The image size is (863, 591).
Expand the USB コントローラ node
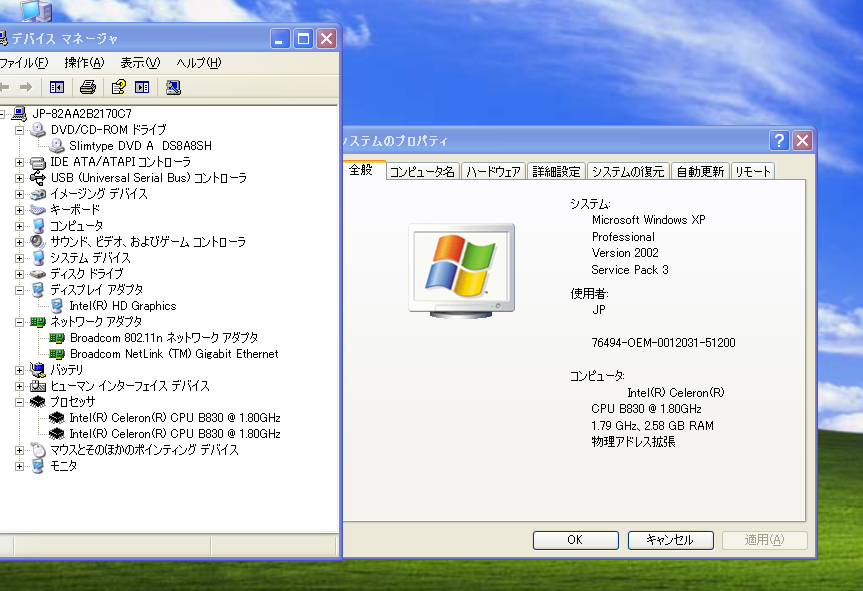(19, 178)
